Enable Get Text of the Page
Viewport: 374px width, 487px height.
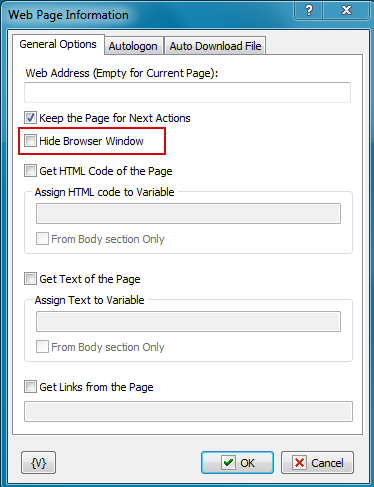click(30, 279)
